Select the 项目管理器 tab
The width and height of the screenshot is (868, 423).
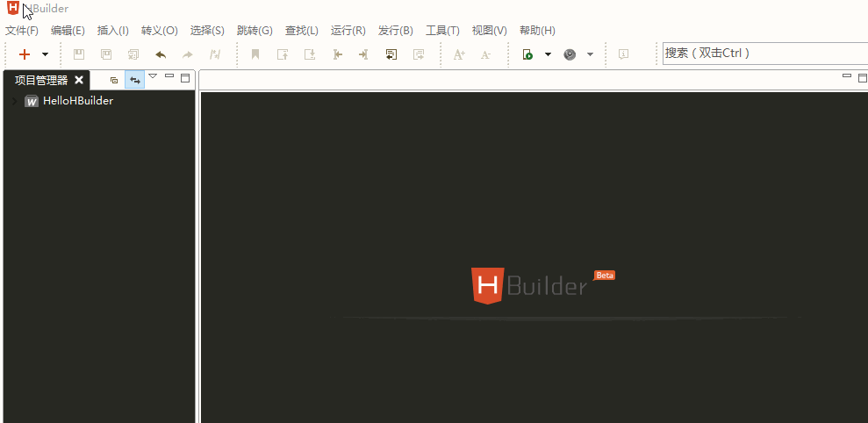coord(41,80)
